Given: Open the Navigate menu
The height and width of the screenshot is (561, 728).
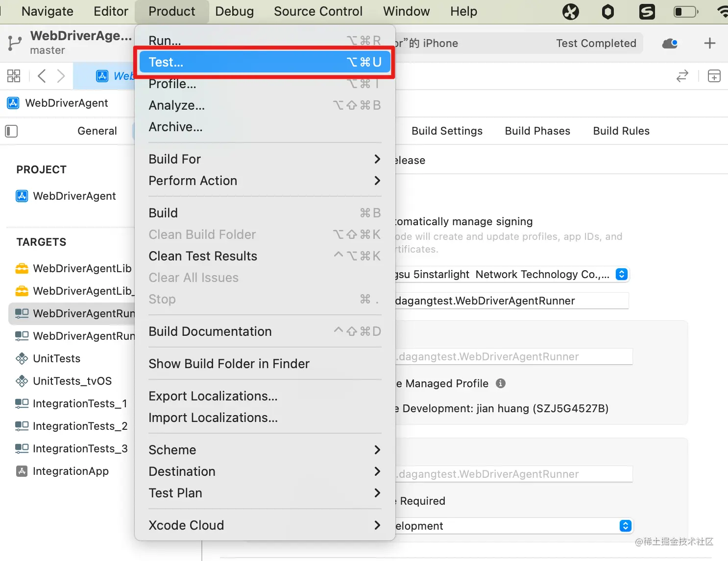Looking at the screenshot, I should (x=47, y=11).
